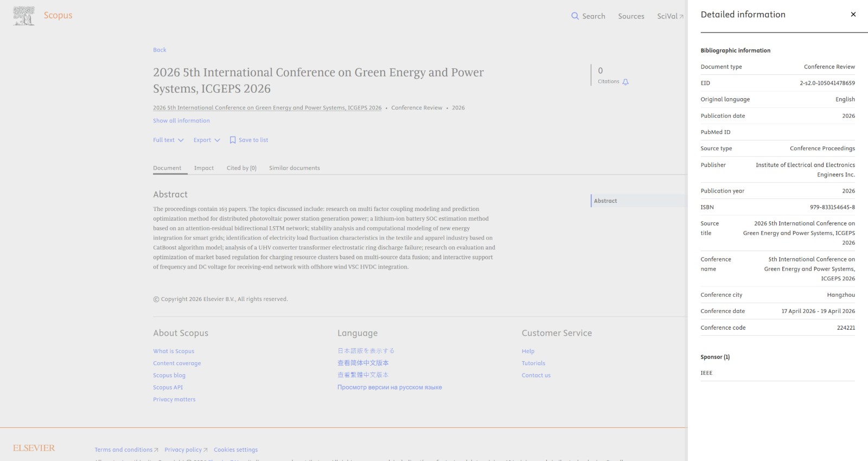Click the EID value 2-s2.0-105041478659
Viewport: 868px width, 461px height.
827,83
